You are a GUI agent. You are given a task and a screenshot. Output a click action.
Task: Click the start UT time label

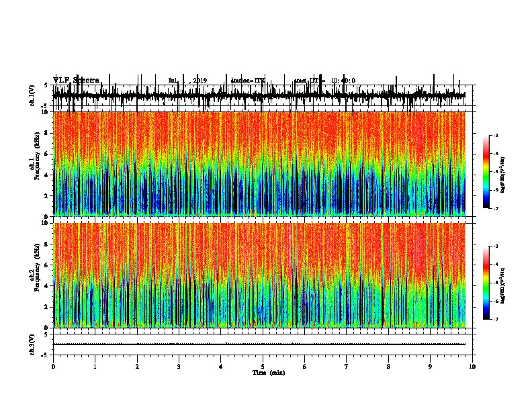[x=324, y=81]
